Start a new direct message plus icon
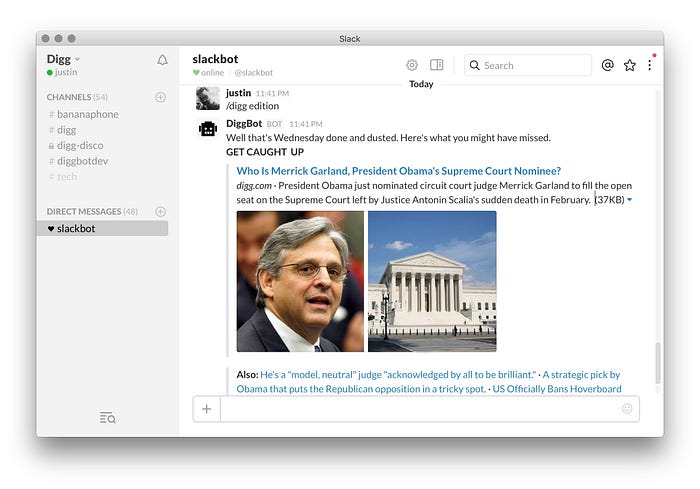The height and width of the screenshot is (489, 700). click(x=160, y=211)
